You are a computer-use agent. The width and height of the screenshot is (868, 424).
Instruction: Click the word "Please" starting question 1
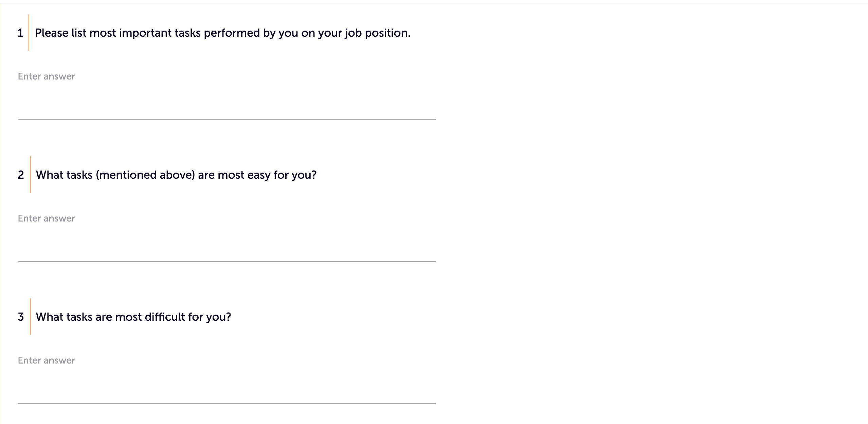(x=52, y=33)
